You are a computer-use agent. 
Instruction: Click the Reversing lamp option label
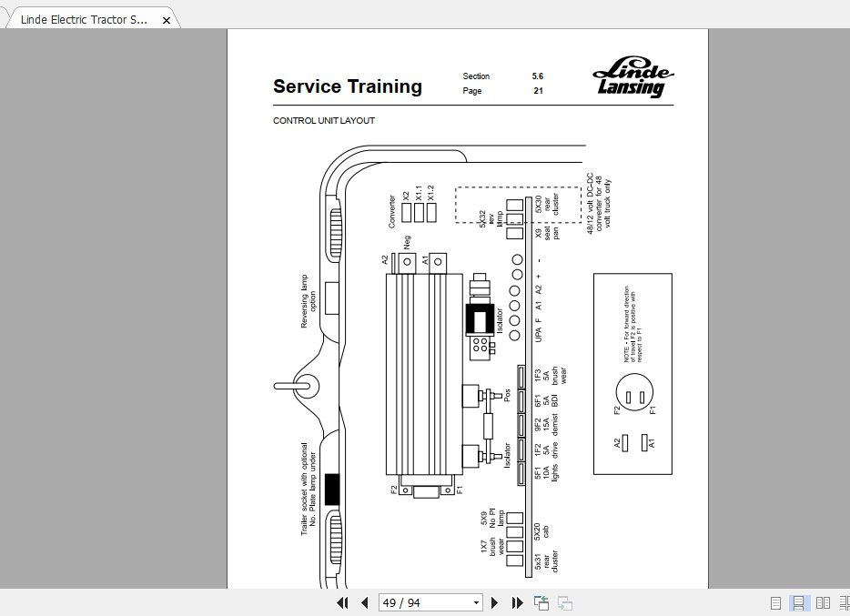tap(308, 301)
